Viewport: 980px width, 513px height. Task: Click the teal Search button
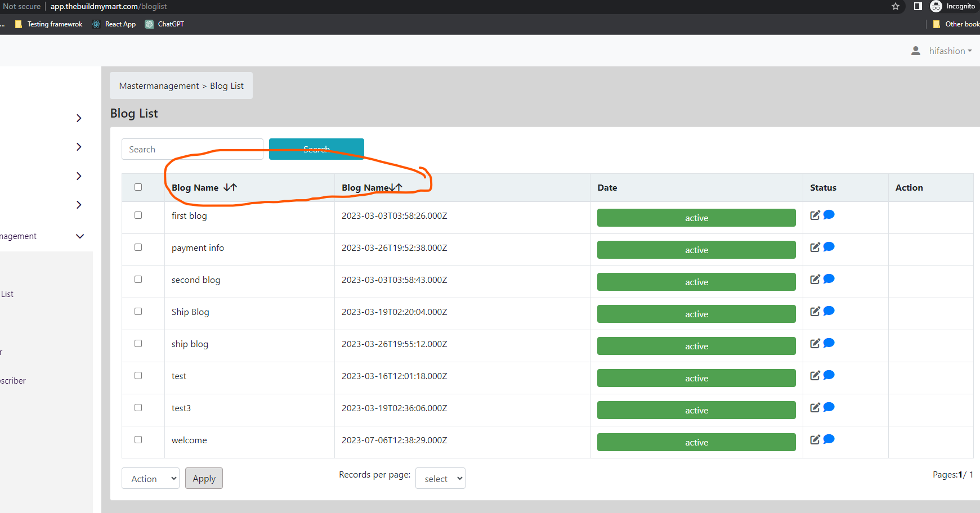click(316, 149)
